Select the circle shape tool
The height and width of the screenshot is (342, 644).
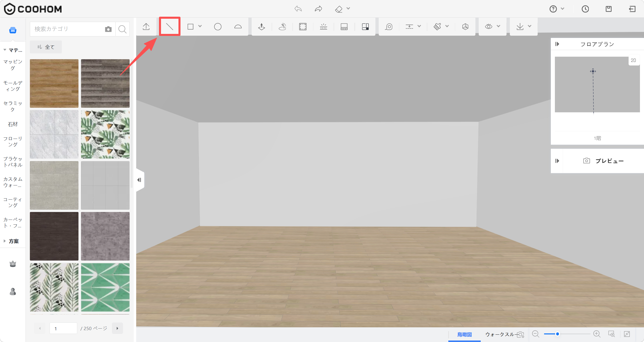[x=217, y=27]
